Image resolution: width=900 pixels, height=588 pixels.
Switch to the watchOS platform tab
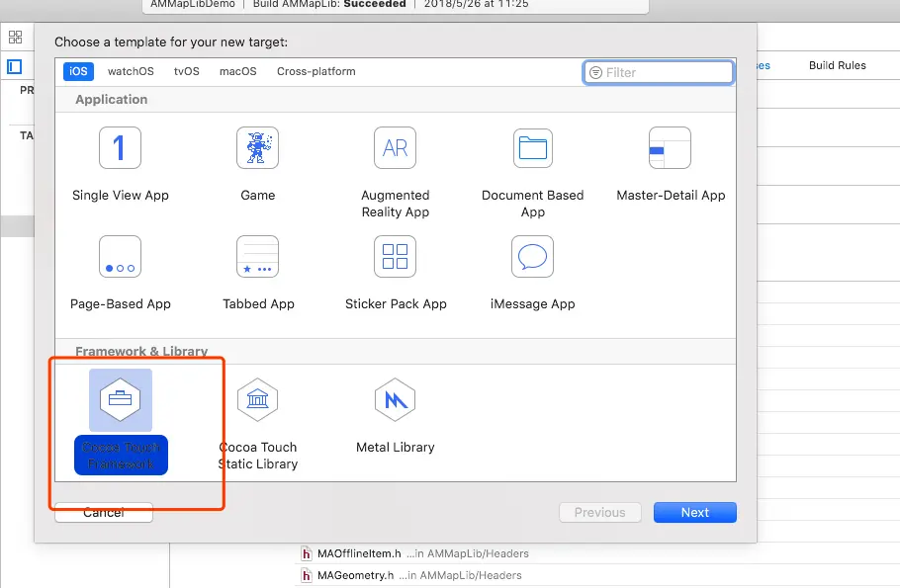click(131, 71)
